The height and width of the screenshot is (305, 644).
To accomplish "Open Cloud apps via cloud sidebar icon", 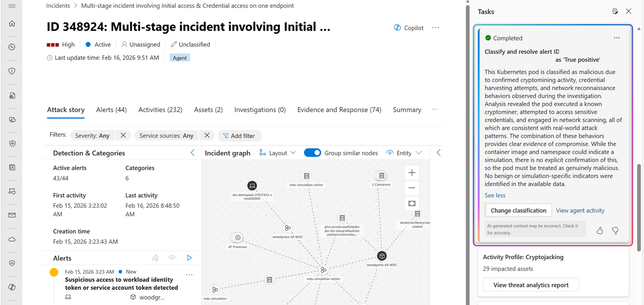I will [12, 239].
